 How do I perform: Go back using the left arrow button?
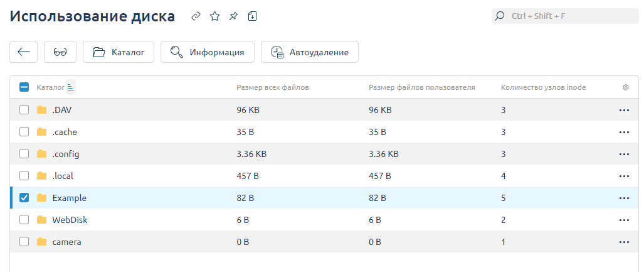point(23,52)
